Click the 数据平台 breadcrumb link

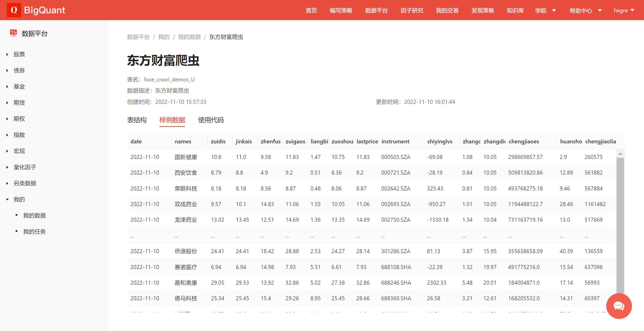pyautogui.click(x=138, y=37)
